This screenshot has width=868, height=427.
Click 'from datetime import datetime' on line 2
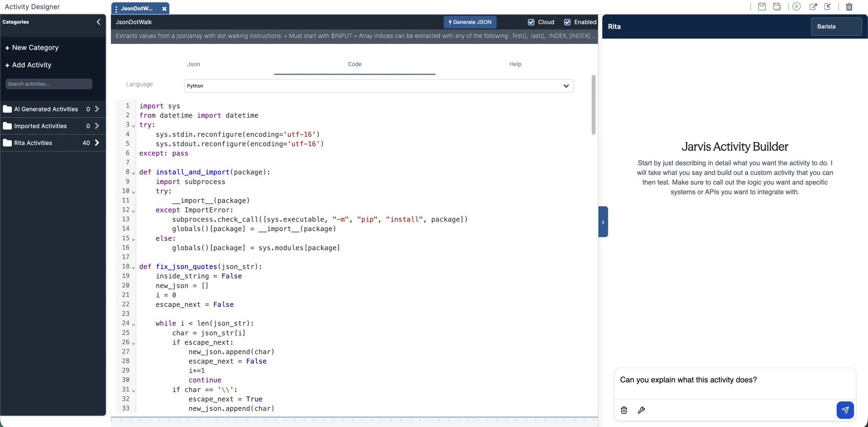pos(199,115)
